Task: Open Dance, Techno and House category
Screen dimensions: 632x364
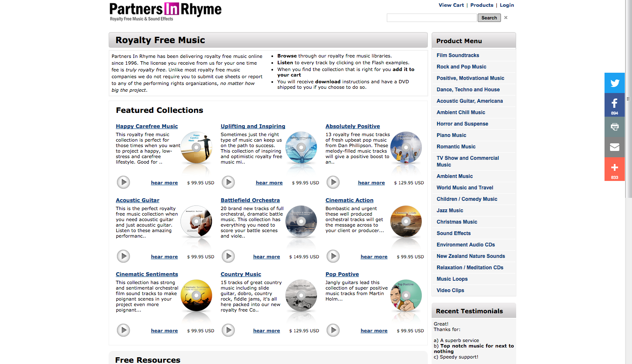Action: (468, 90)
